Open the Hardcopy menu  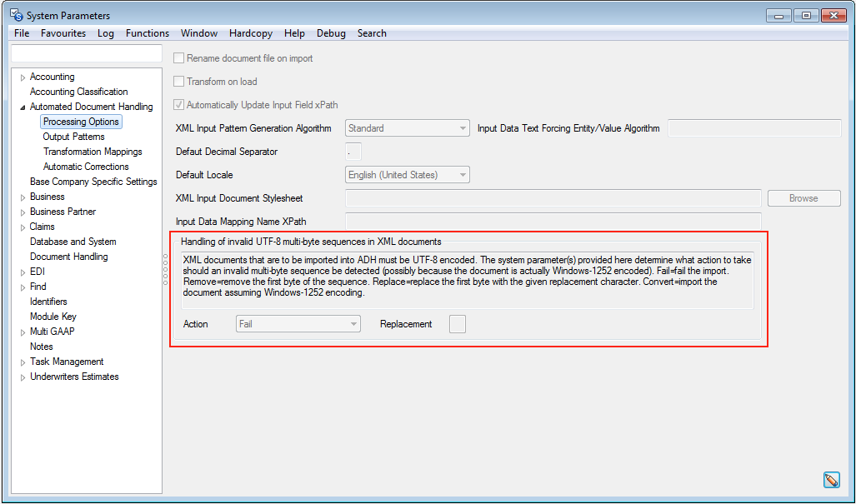(x=252, y=33)
